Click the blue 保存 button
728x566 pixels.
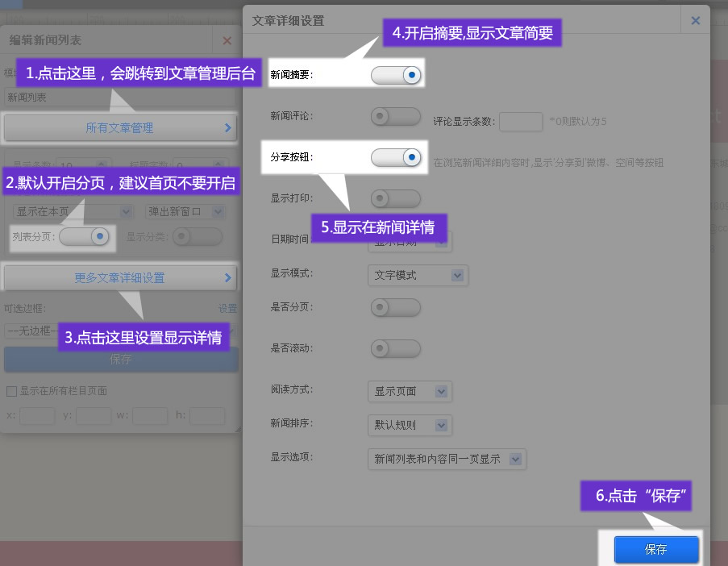pyautogui.click(x=656, y=549)
